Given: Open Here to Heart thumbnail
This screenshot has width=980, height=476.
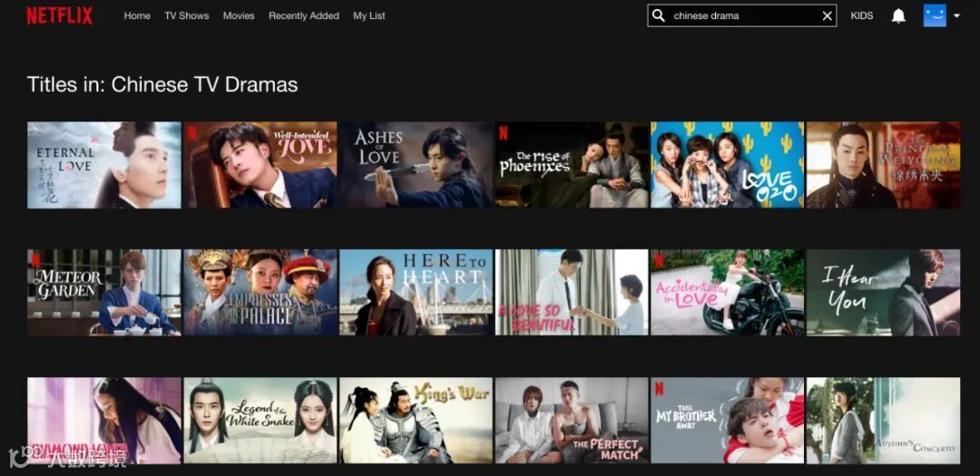Looking at the screenshot, I should 416,292.
